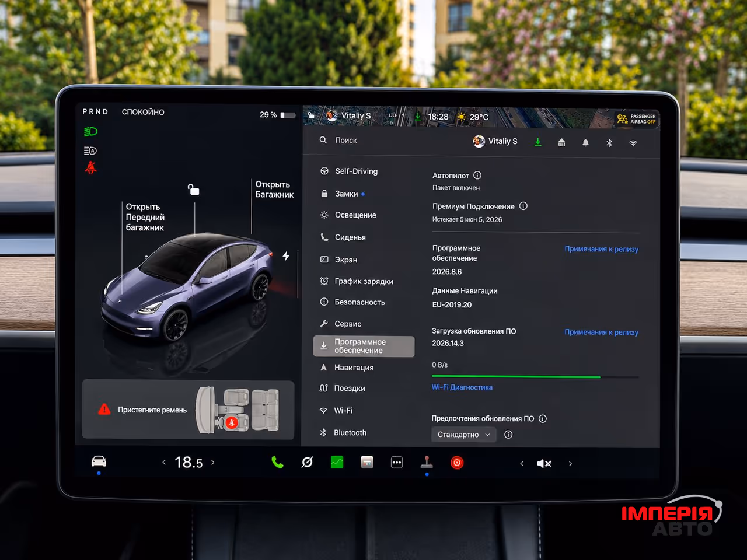Viewport: 747px width, 560px height.
Task: Tap the PRND gear selector indicator
Action: [x=95, y=111]
